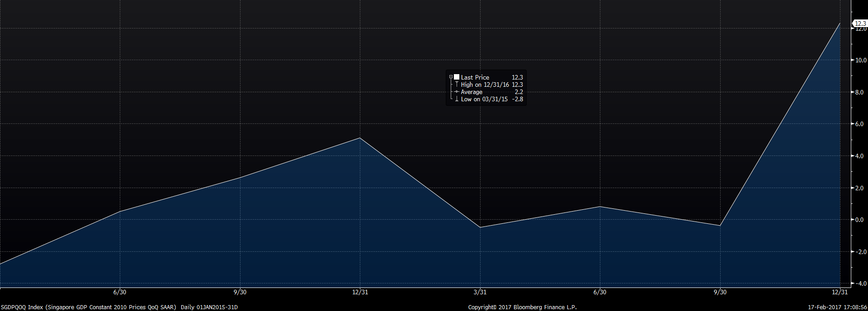Select the Last Price legend label
The image size is (868, 311).
pos(475,77)
